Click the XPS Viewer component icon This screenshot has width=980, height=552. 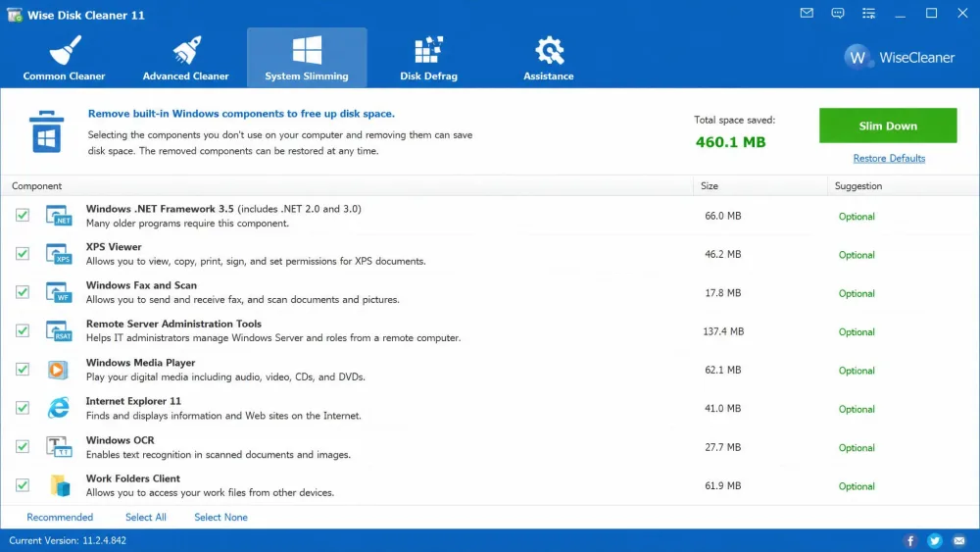(59, 254)
